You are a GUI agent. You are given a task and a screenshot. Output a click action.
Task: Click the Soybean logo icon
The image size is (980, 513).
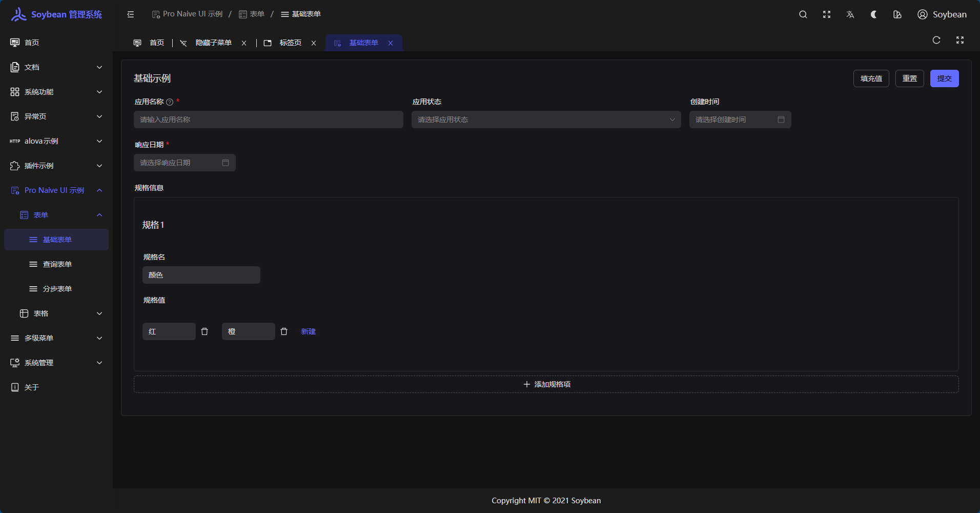tap(18, 14)
